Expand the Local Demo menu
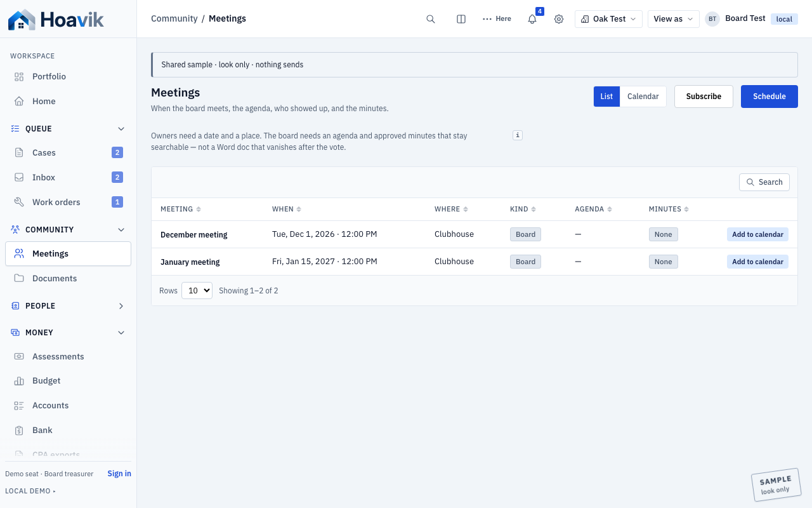 [x=30, y=491]
